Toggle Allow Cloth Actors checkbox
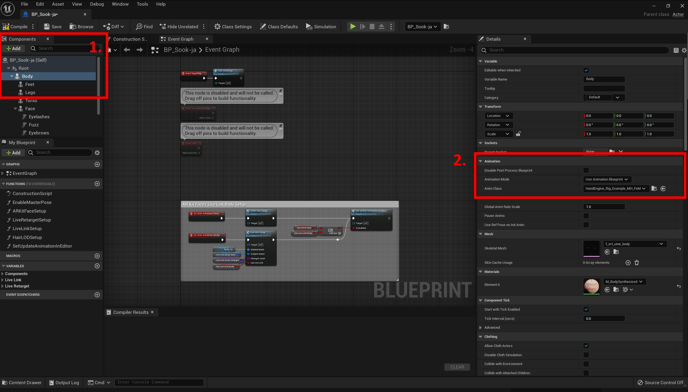 click(x=586, y=346)
